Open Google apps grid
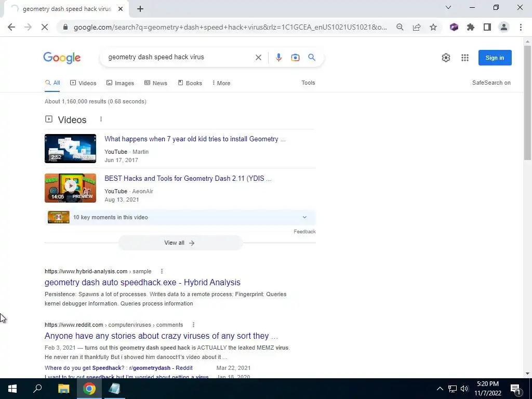The image size is (532, 399). [465, 58]
